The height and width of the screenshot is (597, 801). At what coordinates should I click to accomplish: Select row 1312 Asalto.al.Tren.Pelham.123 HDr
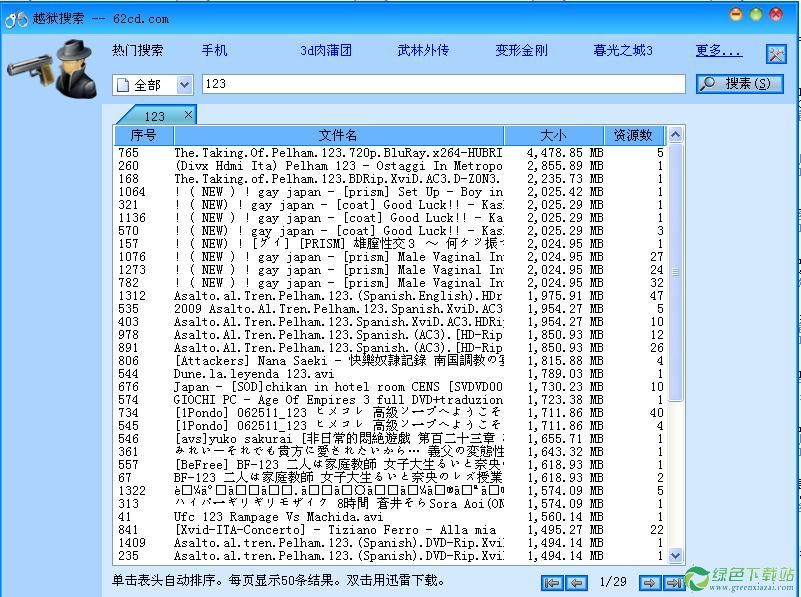point(390,296)
